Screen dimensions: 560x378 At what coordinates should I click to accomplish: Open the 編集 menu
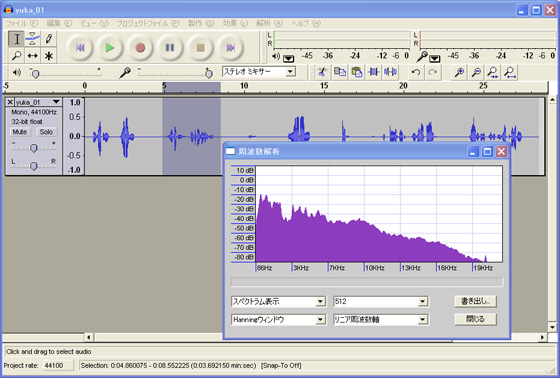point(59,23)
